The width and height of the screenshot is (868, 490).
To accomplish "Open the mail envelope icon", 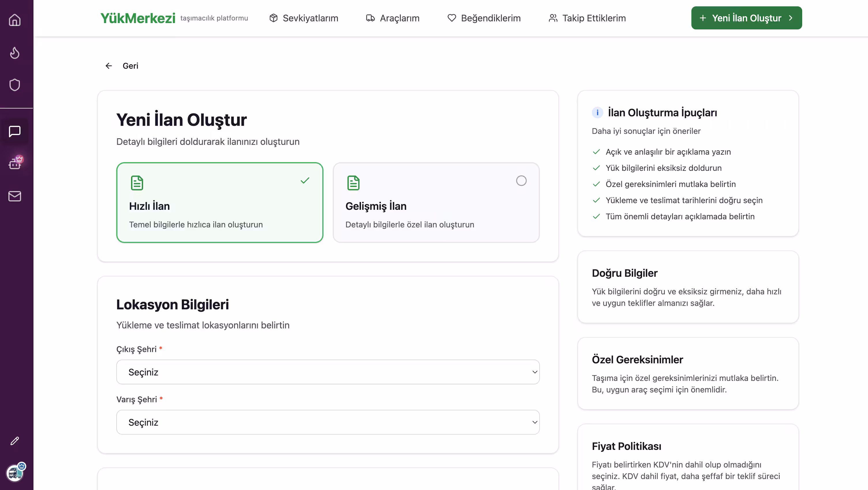I will pyautogui.click(x=14, y=196).
